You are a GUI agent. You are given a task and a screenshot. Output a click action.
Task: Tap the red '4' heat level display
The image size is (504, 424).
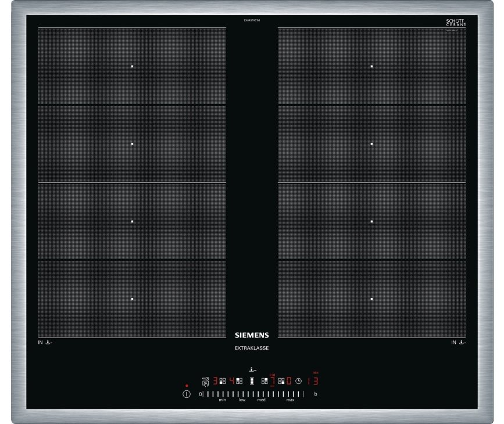[x=232, y=381]
